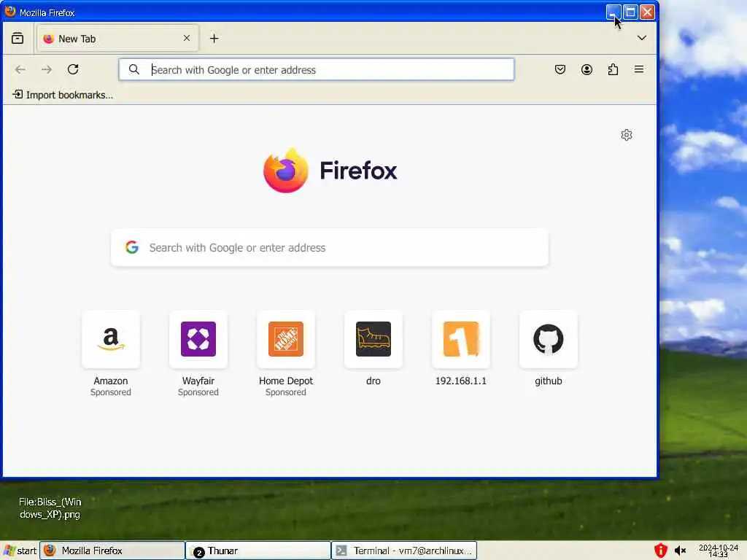Open the Extensions puzzle icon
747x560 pixels.
tap(613, 69)
